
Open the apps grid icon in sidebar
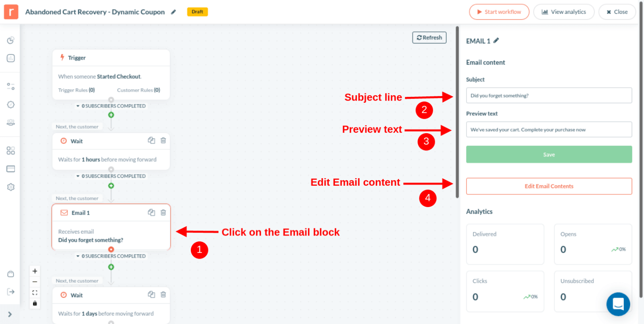tap(10, 150)
